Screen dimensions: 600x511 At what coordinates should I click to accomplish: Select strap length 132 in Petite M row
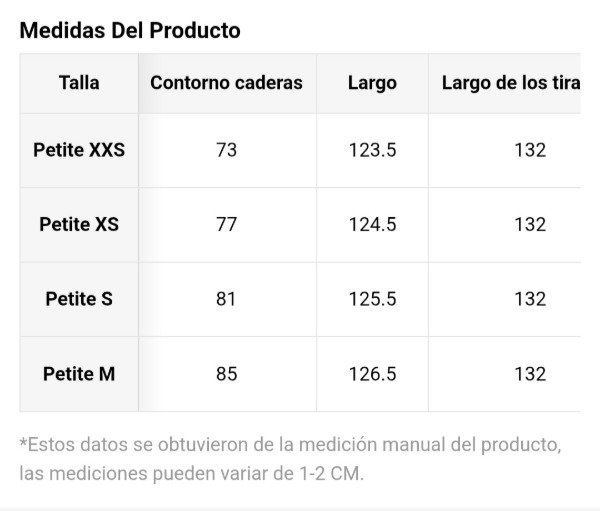[530, 374]
